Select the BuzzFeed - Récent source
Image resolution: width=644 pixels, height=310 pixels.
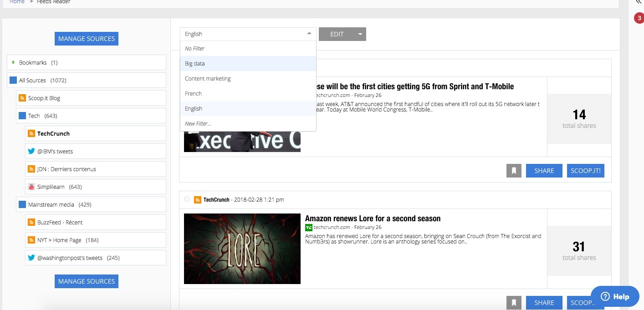pyautogui.click(x=96, y=222)
